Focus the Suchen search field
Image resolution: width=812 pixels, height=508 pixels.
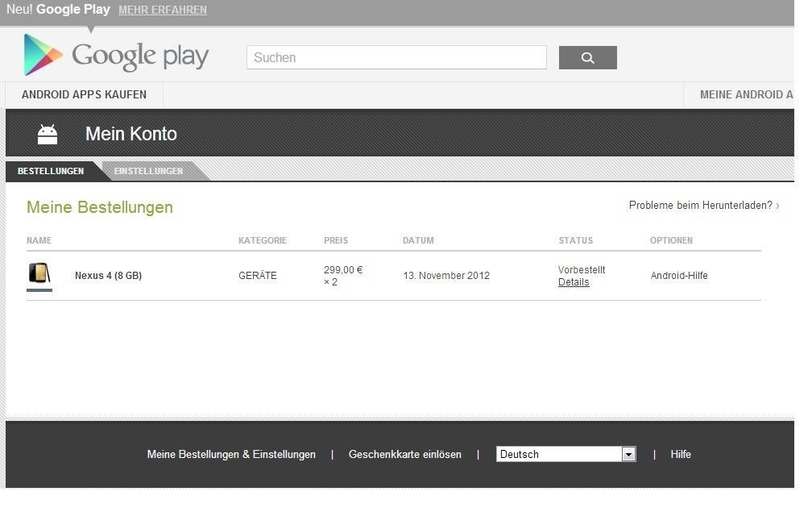pos(396,57)
